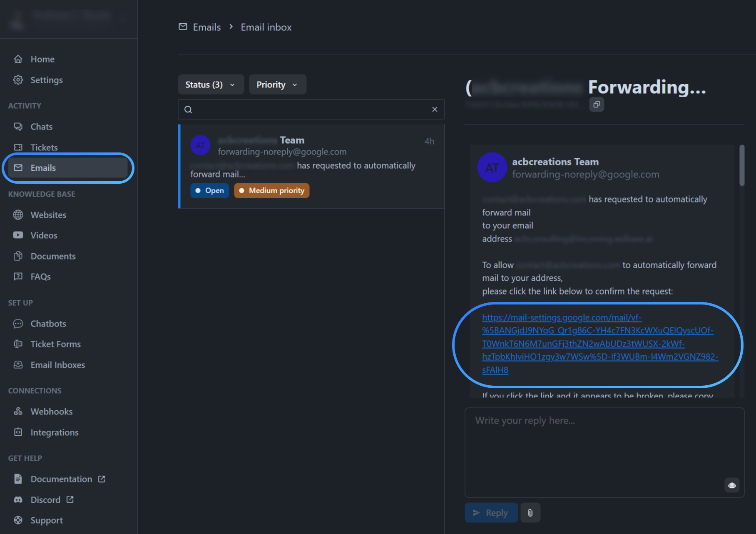
Task: Open the Status filter dropdown
Action: (211, 84)
